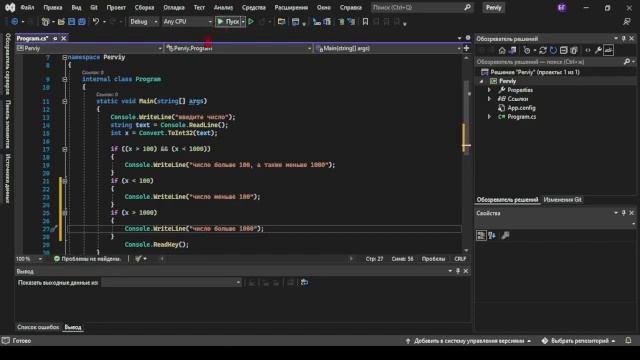The image size is (640, 360).
Task: Click the Пуск start button
Action: [x=229, y=22]
